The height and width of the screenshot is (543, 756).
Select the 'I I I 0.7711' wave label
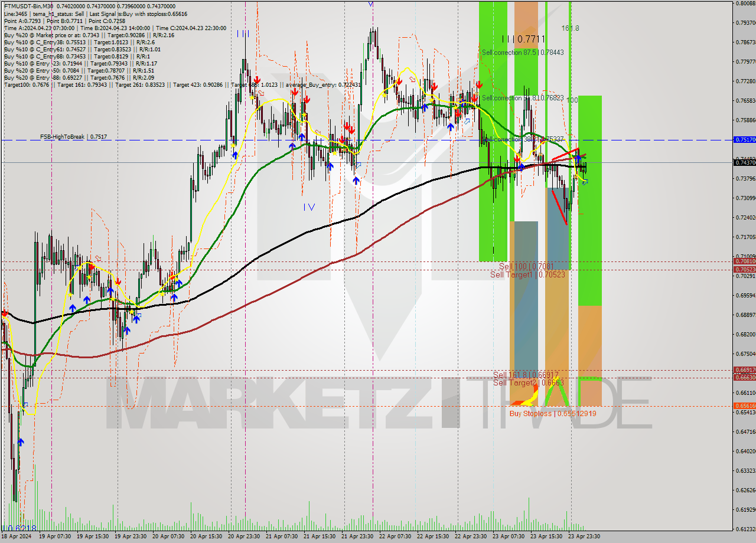tap(523, 39)
